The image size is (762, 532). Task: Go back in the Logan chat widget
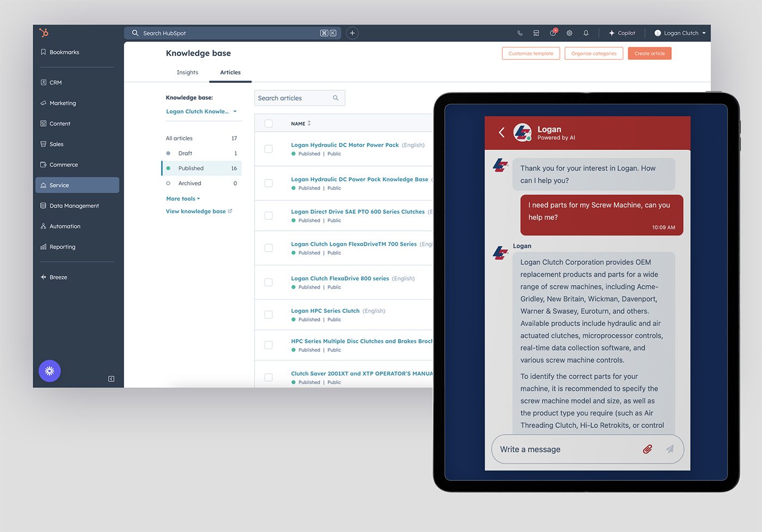pos(501,132)
